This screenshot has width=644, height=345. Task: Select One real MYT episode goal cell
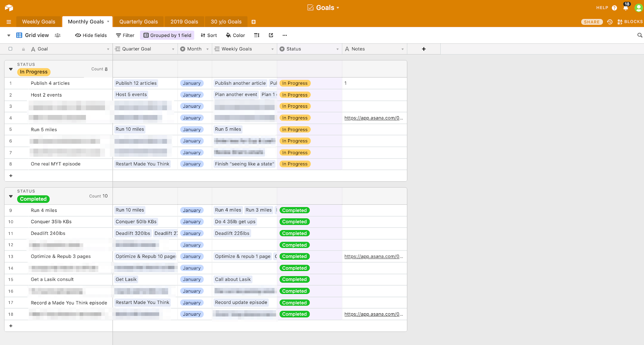70,164
